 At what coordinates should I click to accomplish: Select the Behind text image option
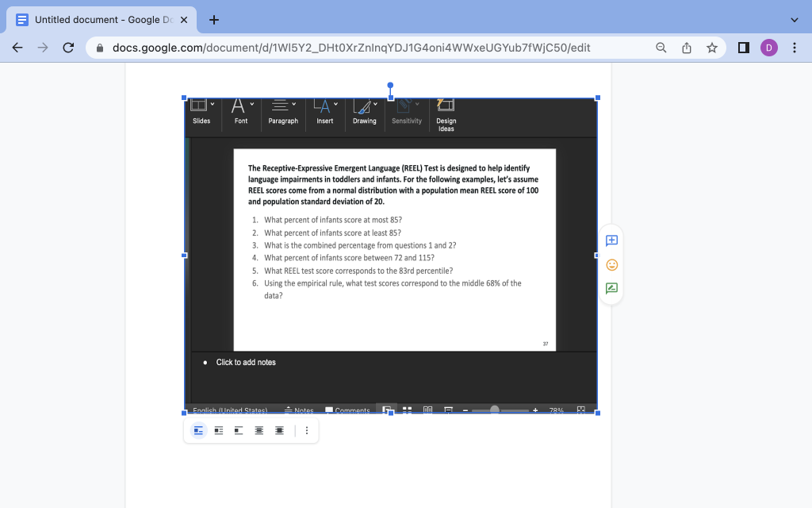tap(259, 430)
